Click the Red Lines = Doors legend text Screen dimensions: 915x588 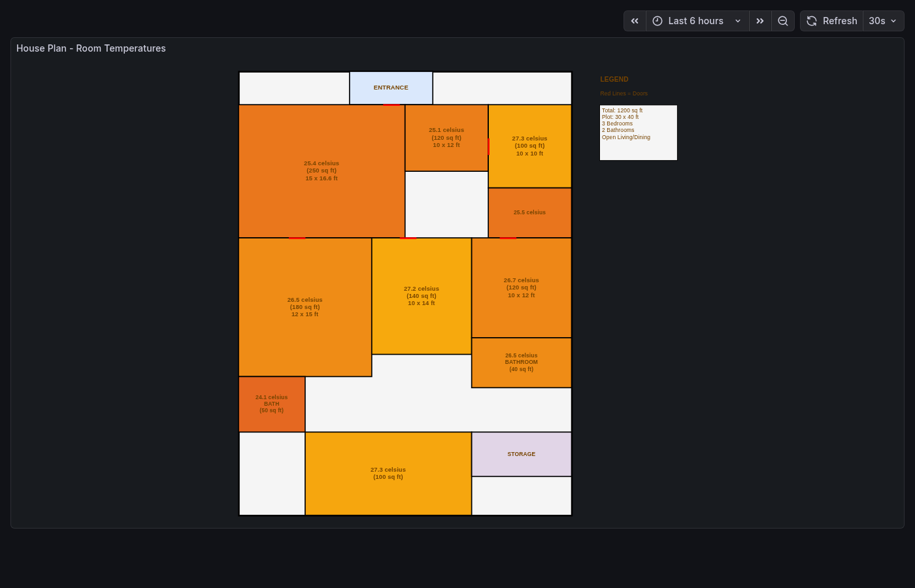(x=624, y=93)
